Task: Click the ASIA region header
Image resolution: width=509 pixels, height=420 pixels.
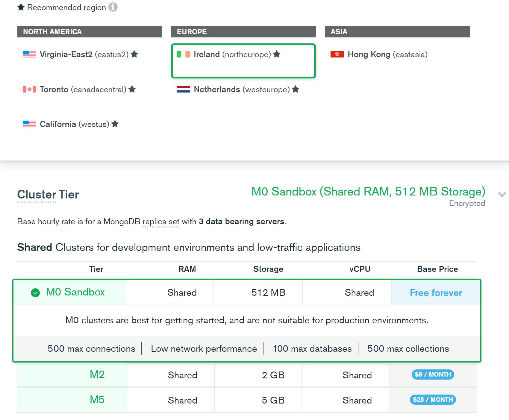Action: 397,32
